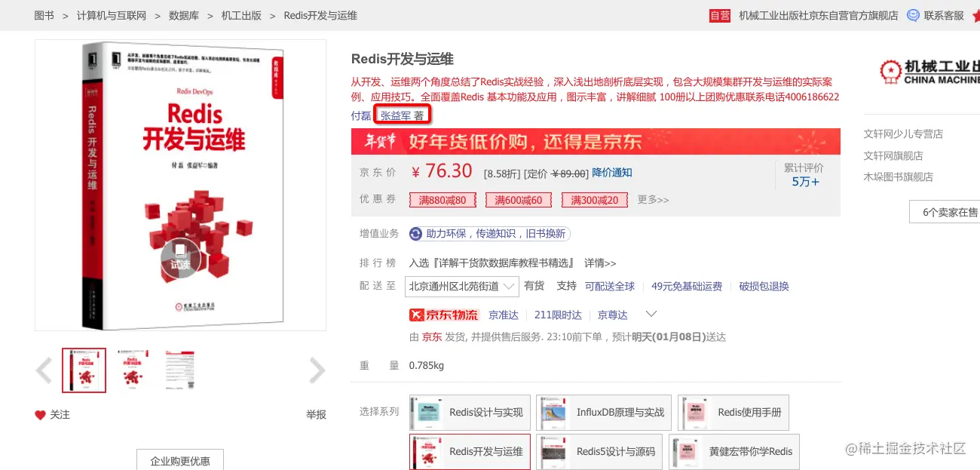Click the 降价通知 price alert link
Image resolution: width=980 pixels, height=470 pixels.
point(612,172)
